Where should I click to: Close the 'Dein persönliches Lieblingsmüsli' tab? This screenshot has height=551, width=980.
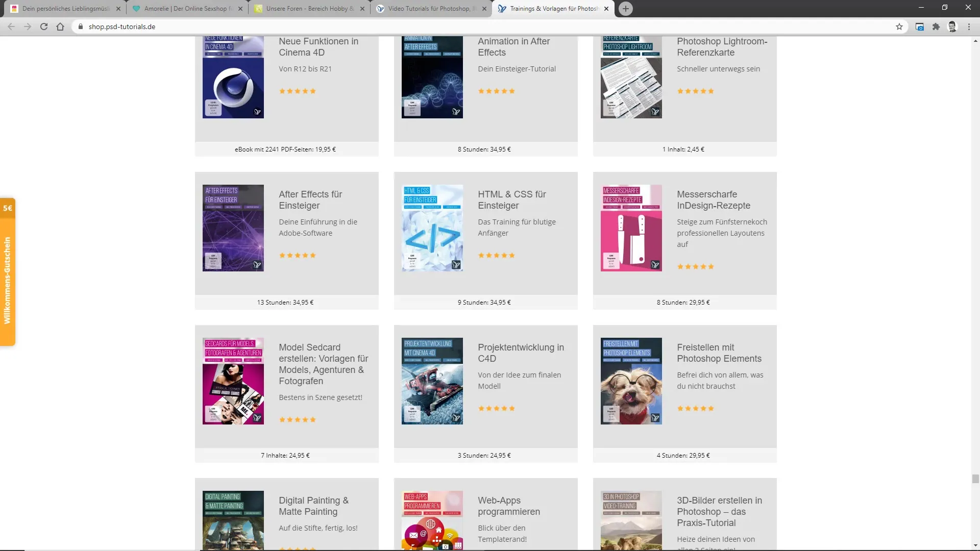tap(118, 9)
